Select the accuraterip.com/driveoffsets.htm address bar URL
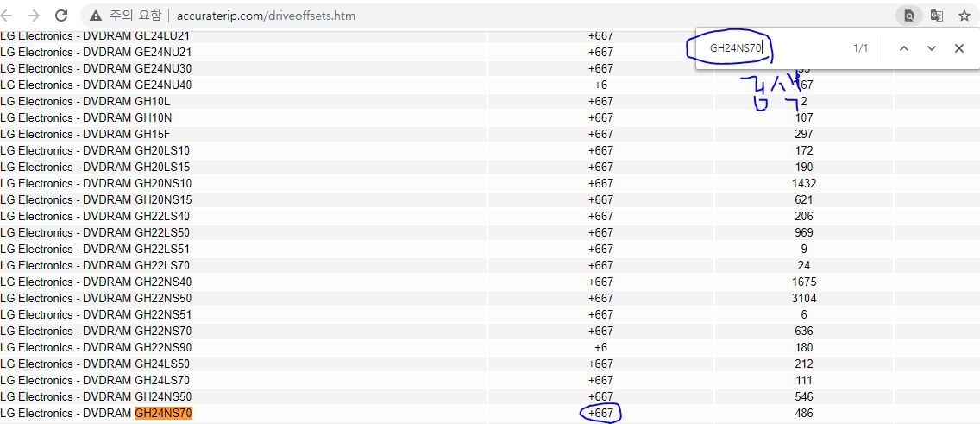The width and height of the screenshot is (980, 424). [x=267, y=16]
